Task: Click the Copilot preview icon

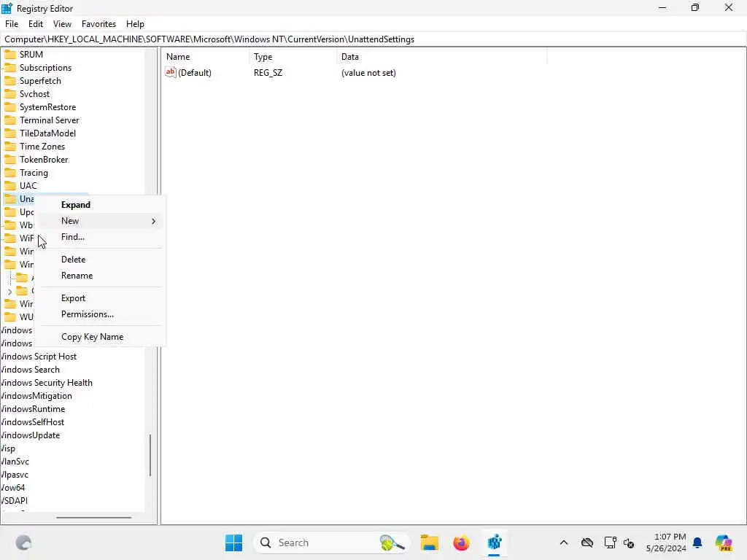Action: [x=724, y=542]
